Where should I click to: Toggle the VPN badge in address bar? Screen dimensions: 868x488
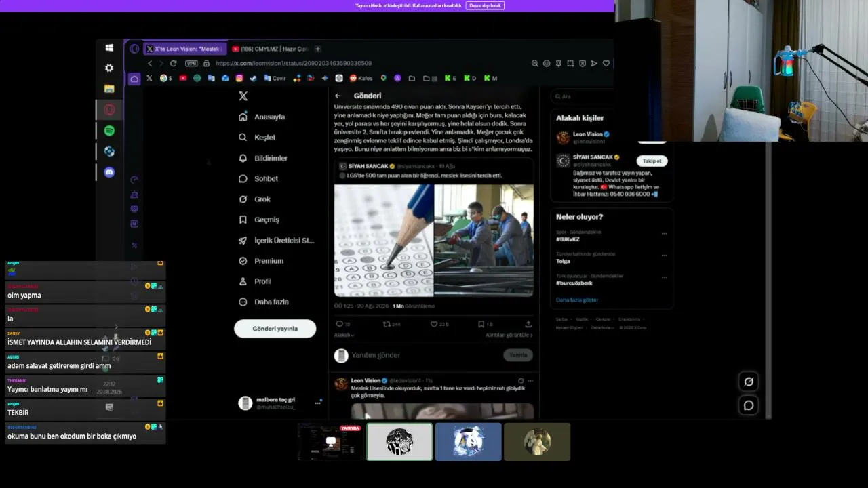pyautogui.click(x=191, y=63)
